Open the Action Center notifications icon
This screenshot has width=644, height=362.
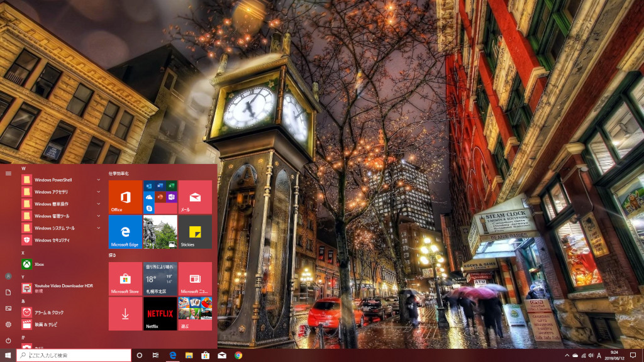[633, 356]
